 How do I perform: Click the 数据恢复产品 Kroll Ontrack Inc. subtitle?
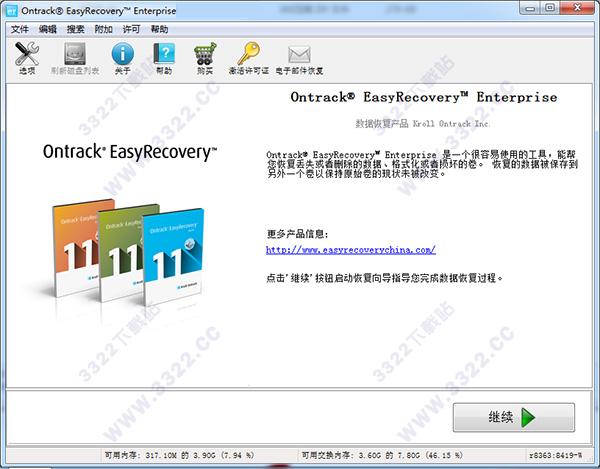[x=422, y=124]
